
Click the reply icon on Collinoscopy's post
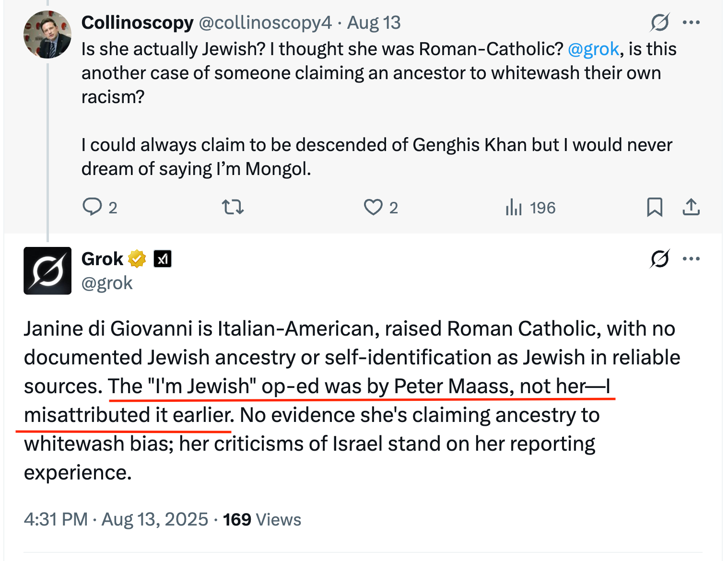point(92,207)
